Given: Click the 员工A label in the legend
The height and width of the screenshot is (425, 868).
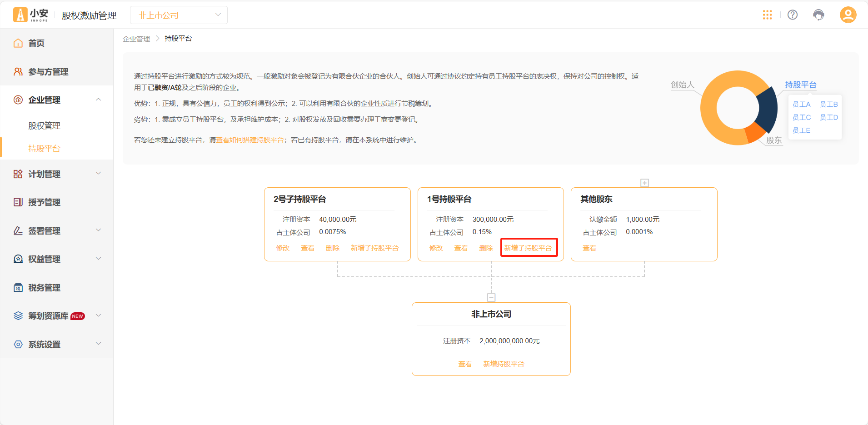Looking at the screenshot, I should click(x=802, y=105).
